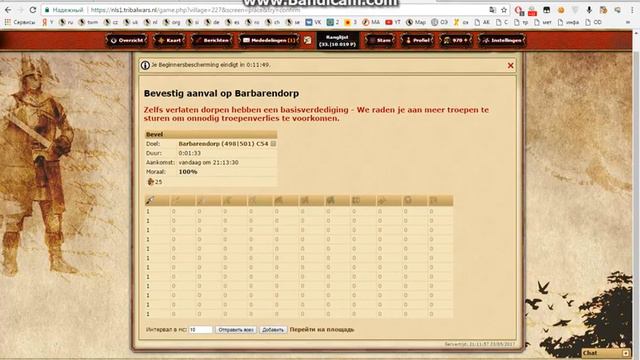Bookmark this page with the star icon

(504, 10)
